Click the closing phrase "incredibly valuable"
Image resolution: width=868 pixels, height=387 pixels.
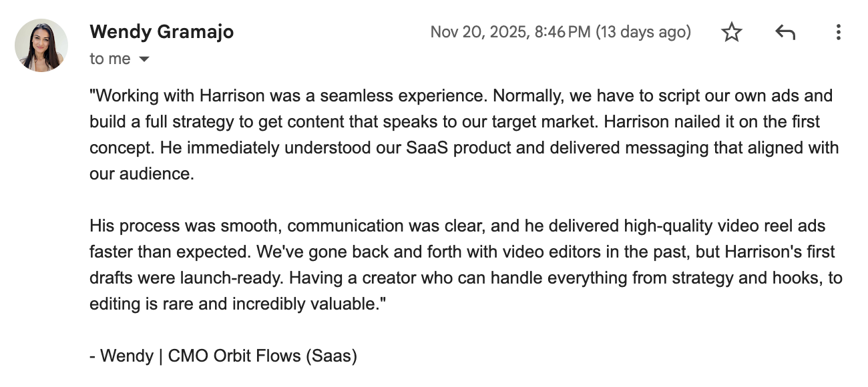pyautogui.click(x=306, y=304)
